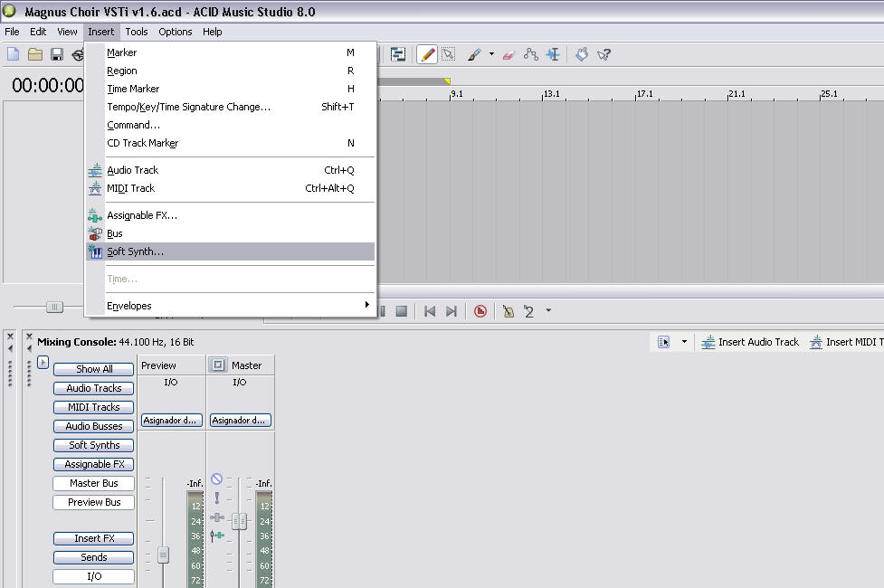Viewport: 884px width, 588px height.
Task: Open the Edit menu
Action: click(x=38, y=32)
